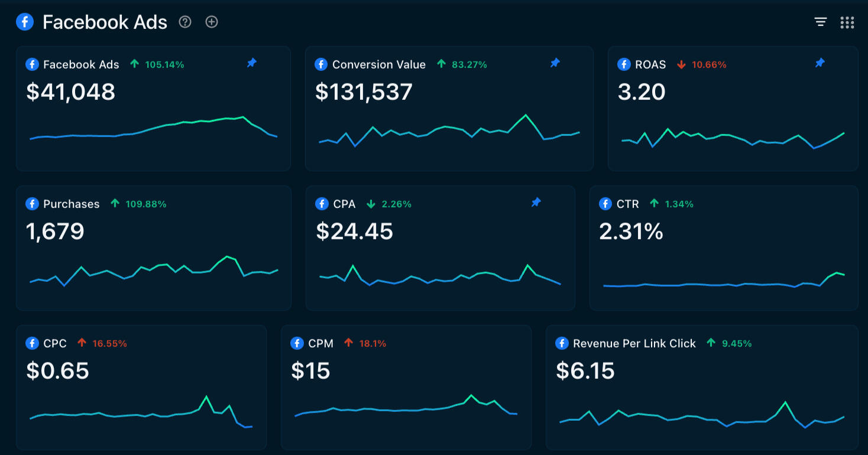The width and height of the screenshot is (868, 455).
Task: Click the add plus circle icon
Action: click(212, 22)
